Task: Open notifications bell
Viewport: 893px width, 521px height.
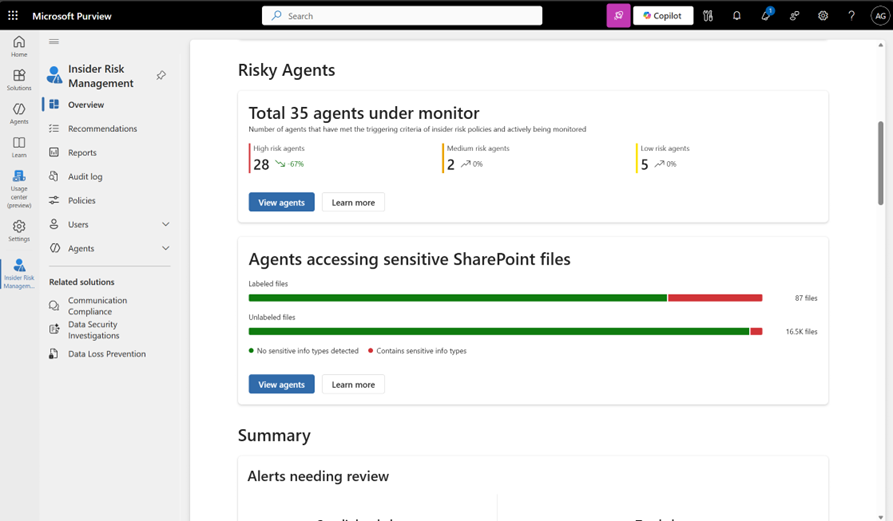Action: point(736,15)
